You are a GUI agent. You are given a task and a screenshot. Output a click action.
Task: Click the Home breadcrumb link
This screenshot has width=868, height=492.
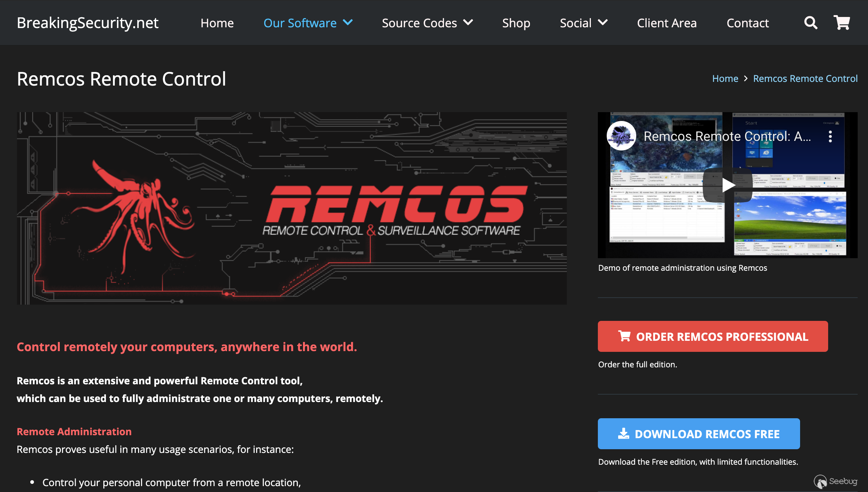tap(725, 79)
